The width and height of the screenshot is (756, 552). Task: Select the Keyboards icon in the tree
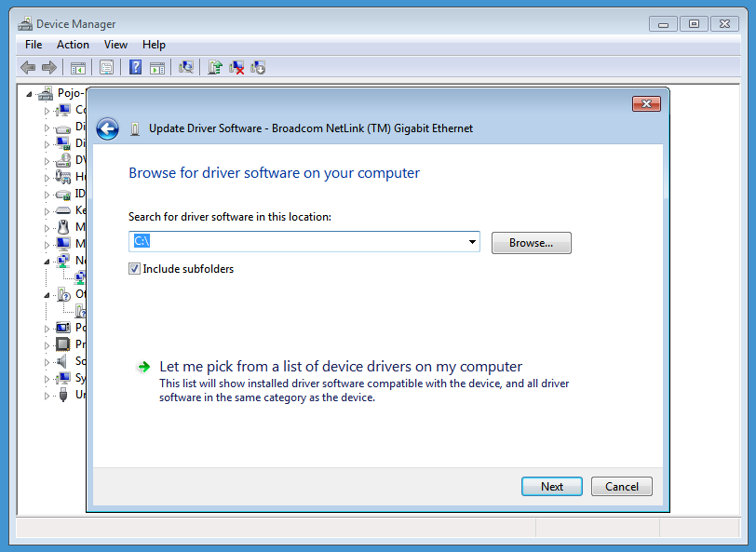click(63, 210)
